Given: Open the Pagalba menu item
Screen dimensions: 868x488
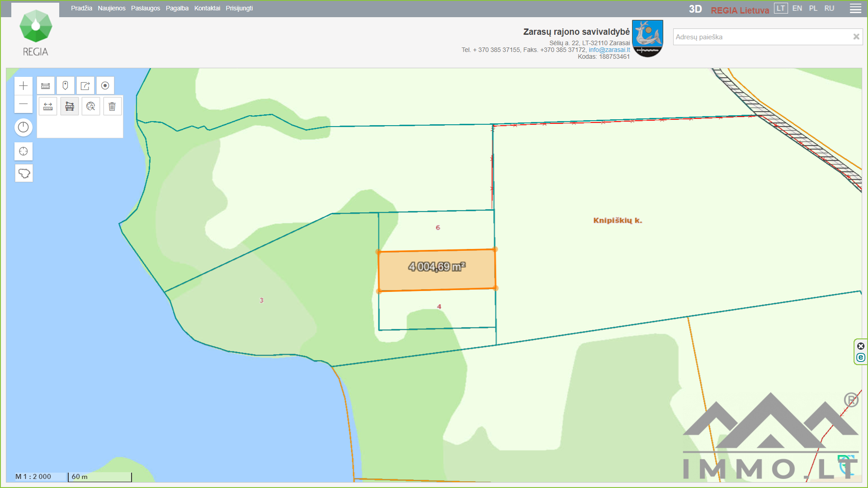Looking at the screenshot, I should tap(177, 8).
